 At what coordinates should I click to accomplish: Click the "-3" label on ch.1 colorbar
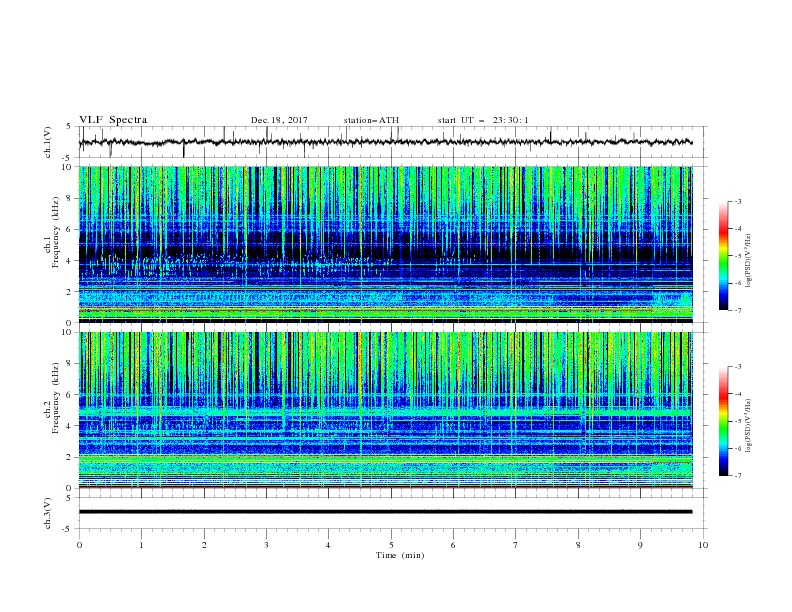(x=738, y=201)
